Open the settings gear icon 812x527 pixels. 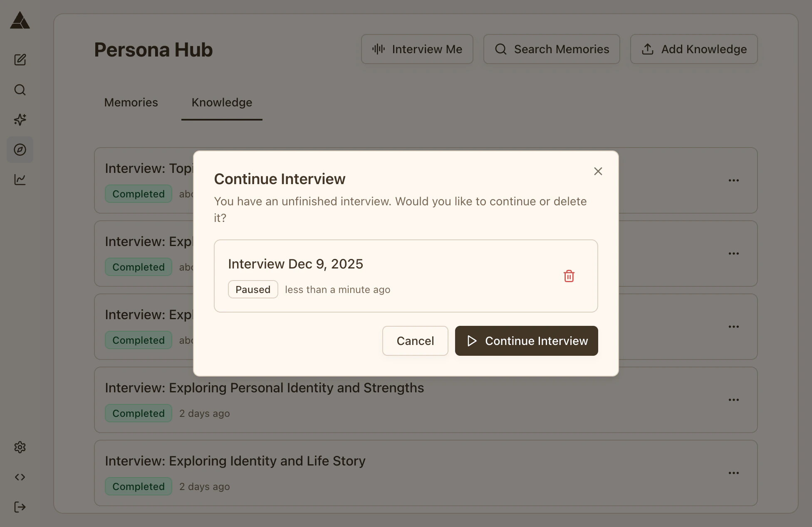point(20,447)
